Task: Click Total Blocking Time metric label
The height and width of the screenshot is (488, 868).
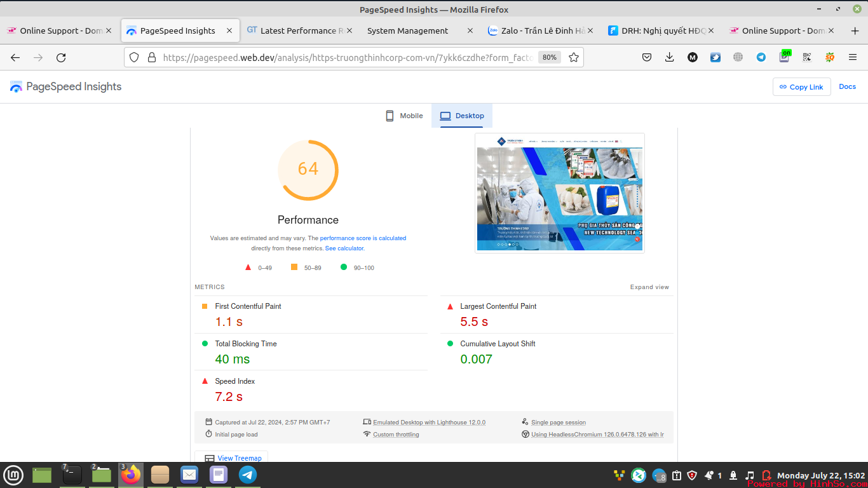Action: point(246,344)
